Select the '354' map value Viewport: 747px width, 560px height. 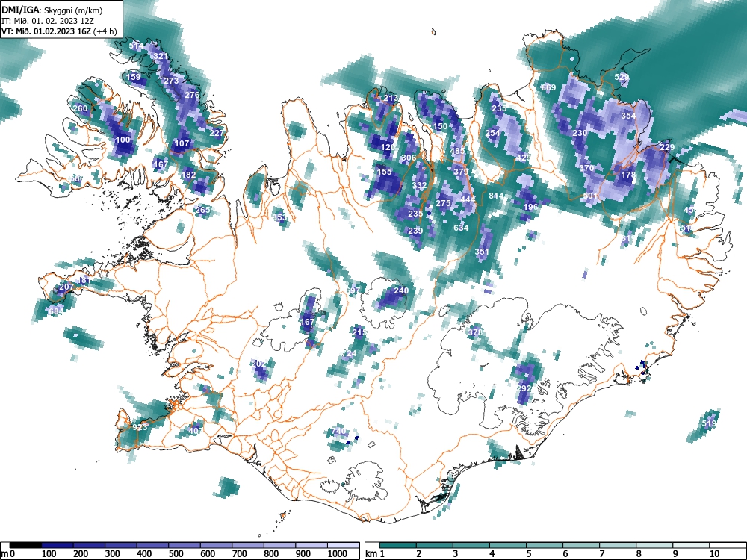[628, 116]
